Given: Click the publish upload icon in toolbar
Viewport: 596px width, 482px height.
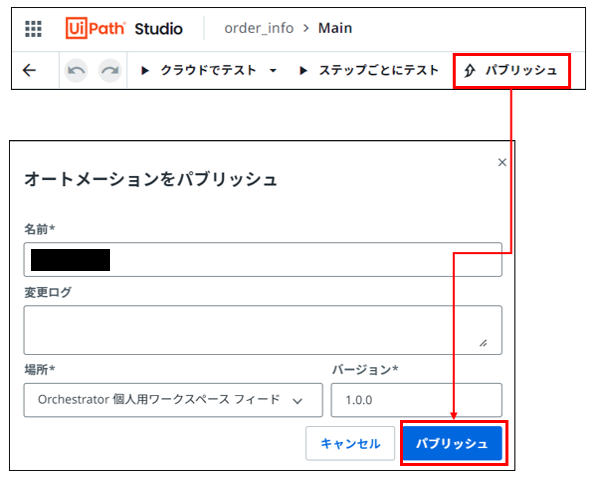Looking at the screenshot, I should coord(470,71).
